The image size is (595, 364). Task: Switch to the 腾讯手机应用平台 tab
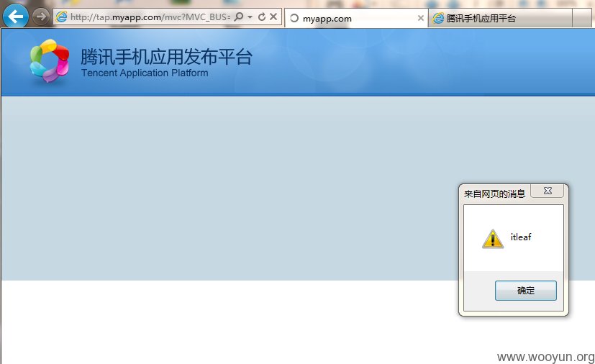click(500, 18)
